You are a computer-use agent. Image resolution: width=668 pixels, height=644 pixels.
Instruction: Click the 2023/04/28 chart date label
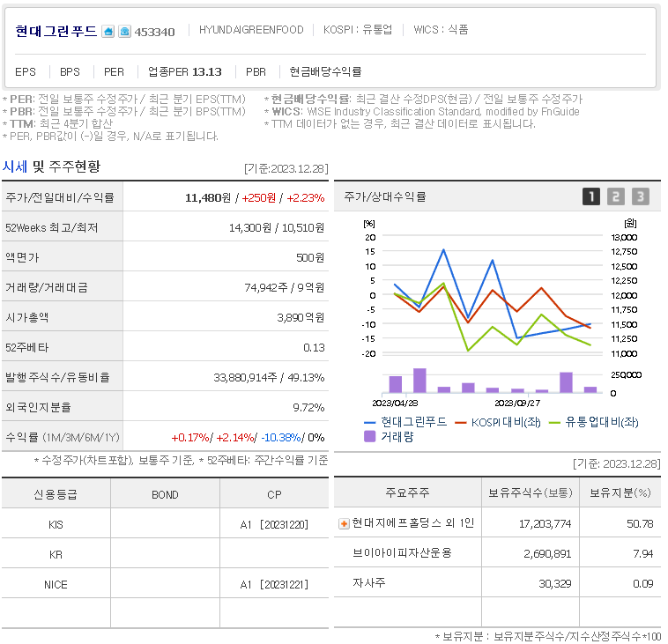pos(395,403)
